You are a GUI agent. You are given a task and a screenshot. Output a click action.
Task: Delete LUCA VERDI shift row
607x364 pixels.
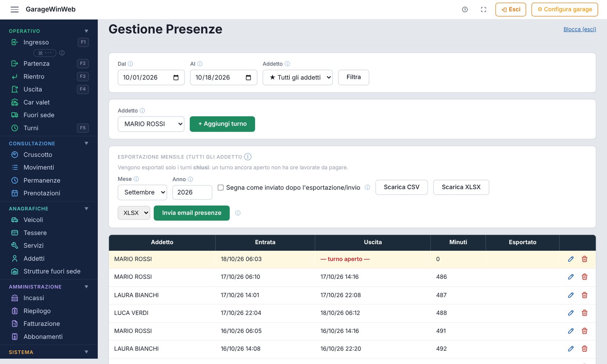[585, 313]
